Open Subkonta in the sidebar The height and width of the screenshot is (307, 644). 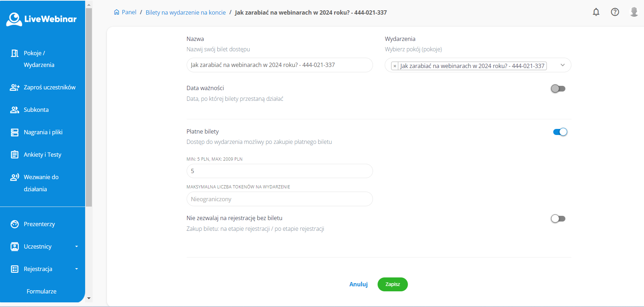coord(36,110)
